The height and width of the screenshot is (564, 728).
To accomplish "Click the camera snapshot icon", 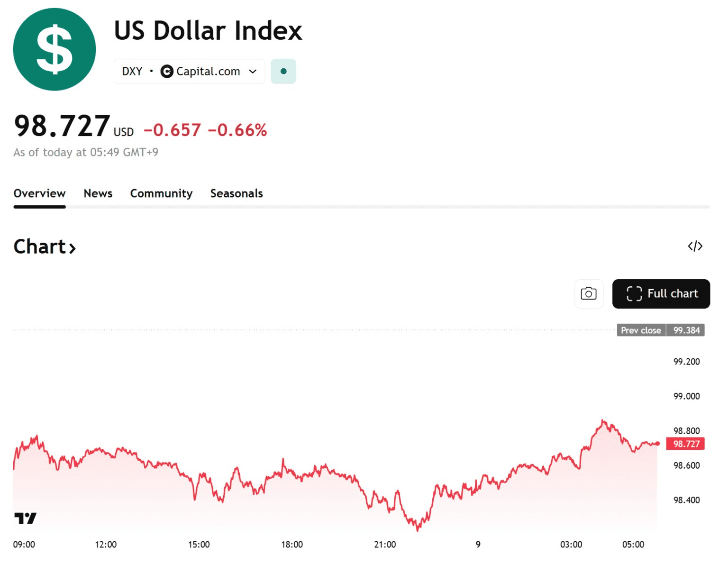I will pyautogui.click(x=589, y=294).
